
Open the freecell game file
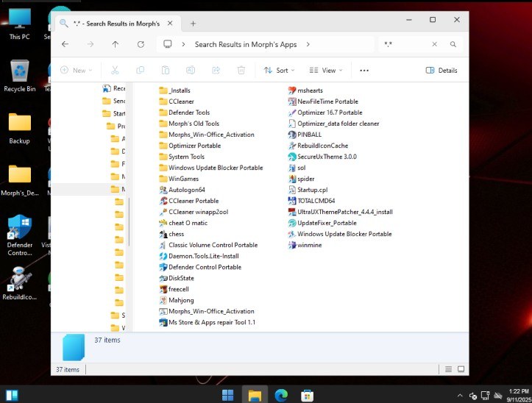(174, 289)
